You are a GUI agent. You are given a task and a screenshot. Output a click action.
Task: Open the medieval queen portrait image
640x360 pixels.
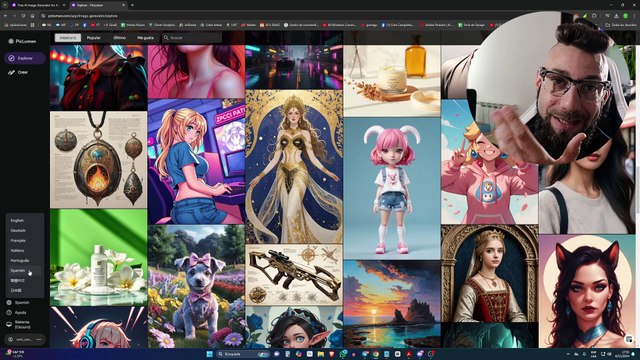[x=489, y=273]
